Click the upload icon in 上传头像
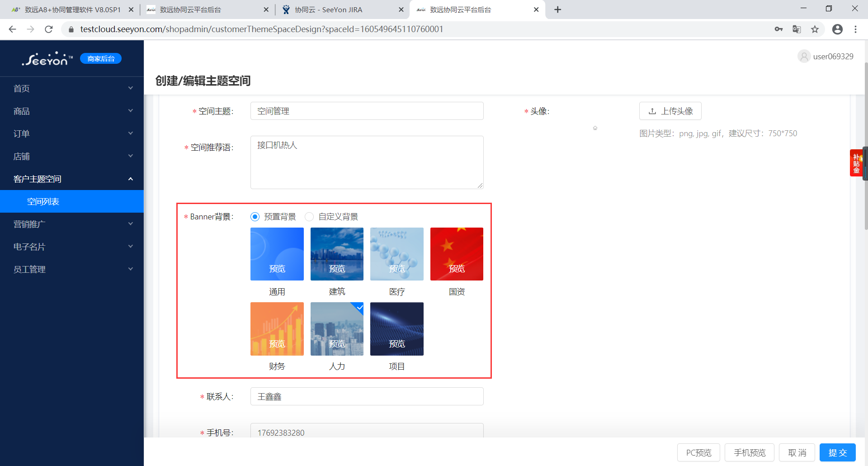The image size is (868, 466). pyautogui.click(x=652, y=111)
